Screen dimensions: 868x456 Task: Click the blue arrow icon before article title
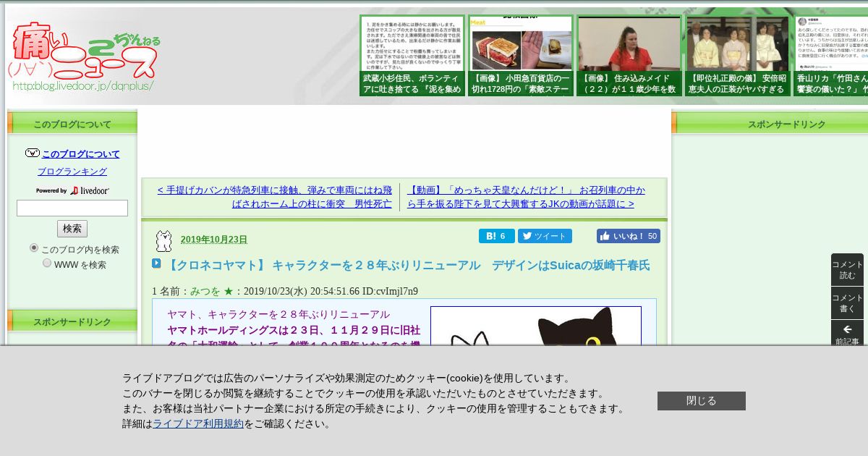click(156, 263)
